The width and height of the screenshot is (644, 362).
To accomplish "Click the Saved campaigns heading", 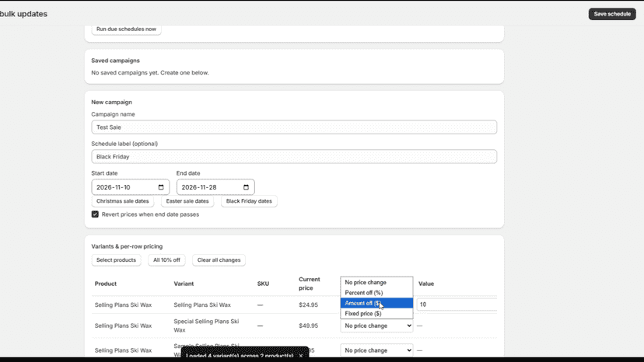I will 115,61.
